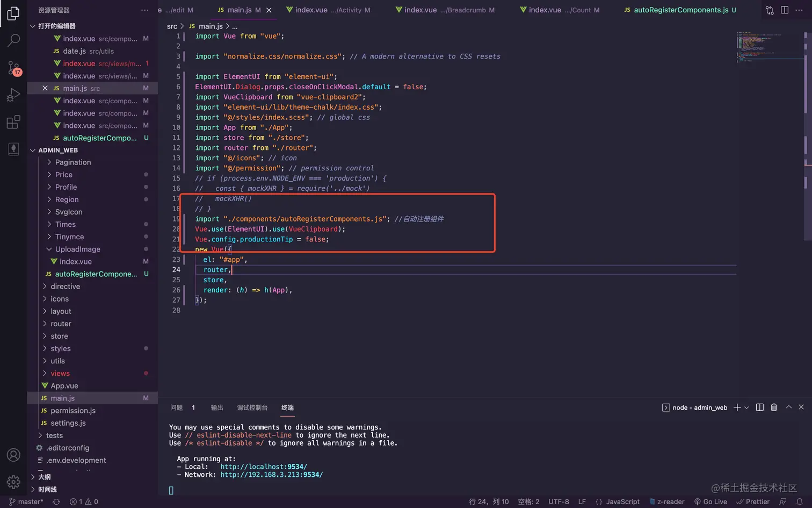Split the terminal
812x508 pixels.
pos(760,407)
